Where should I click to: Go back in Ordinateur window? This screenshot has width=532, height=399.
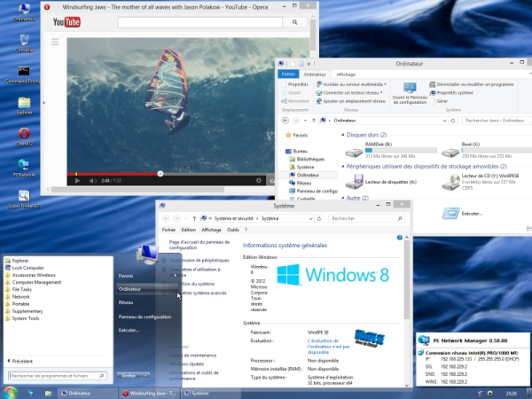(x=286, y=121)
